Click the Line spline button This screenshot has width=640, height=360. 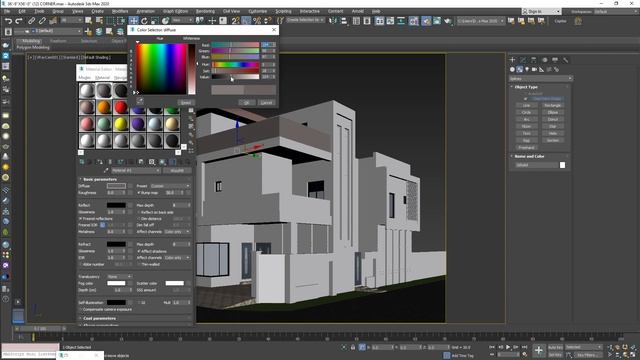point(527,105)
